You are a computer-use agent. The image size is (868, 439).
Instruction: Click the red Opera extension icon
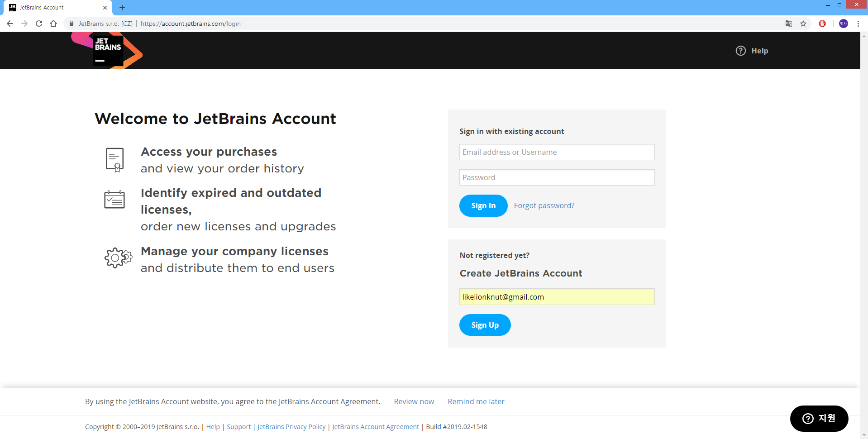pyautogui.click(x=822, y=24)
